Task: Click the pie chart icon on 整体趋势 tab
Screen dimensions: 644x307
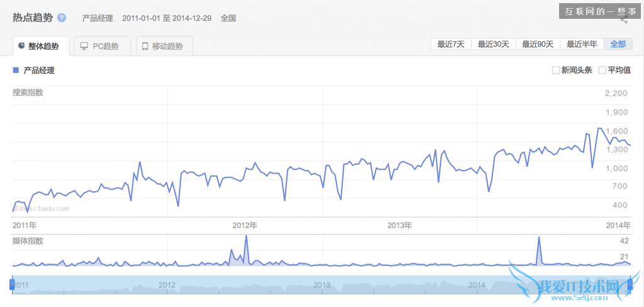Action: point(21,46)
